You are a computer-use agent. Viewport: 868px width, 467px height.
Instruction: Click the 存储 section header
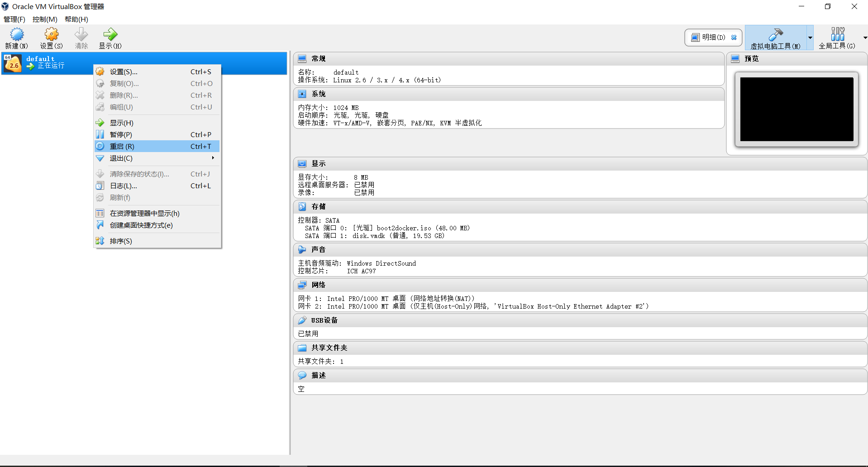tap(580, 207)
